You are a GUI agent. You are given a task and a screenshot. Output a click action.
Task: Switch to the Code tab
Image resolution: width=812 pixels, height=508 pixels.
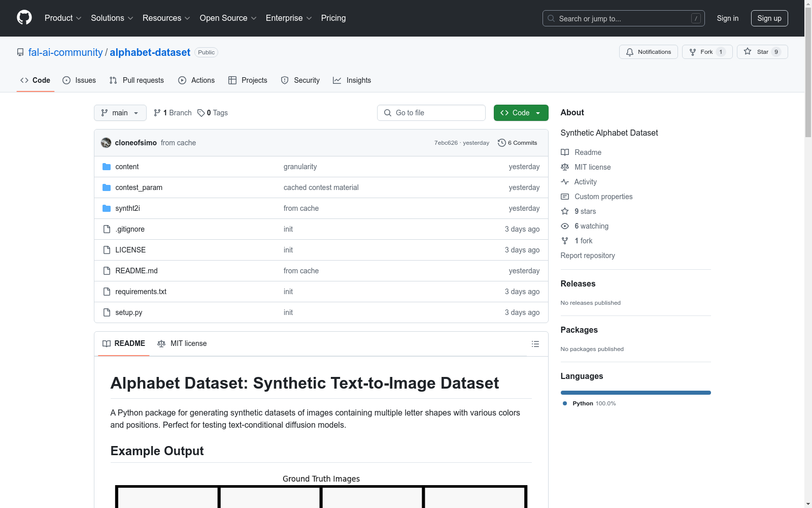36,80
